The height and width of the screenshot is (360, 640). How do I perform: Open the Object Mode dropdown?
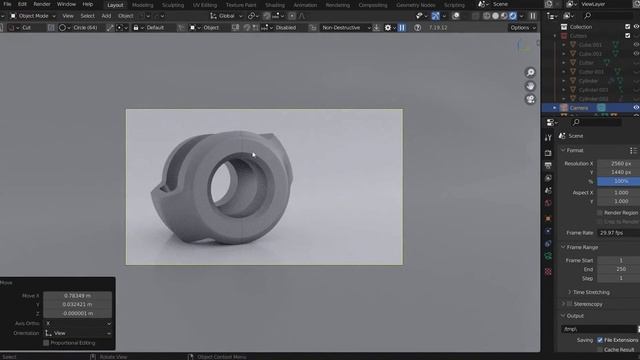click(33, 16)
